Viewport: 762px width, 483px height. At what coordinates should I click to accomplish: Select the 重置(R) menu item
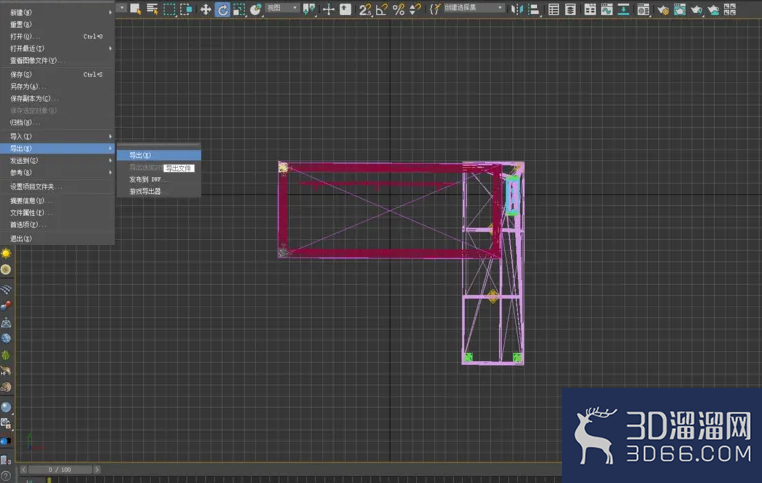point(57,24)
